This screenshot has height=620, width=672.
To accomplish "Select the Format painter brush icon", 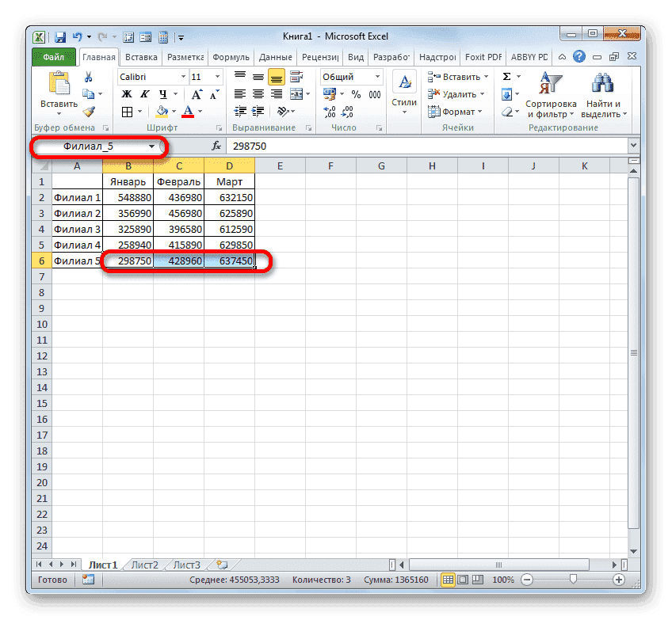I will [x=88, y=111].
